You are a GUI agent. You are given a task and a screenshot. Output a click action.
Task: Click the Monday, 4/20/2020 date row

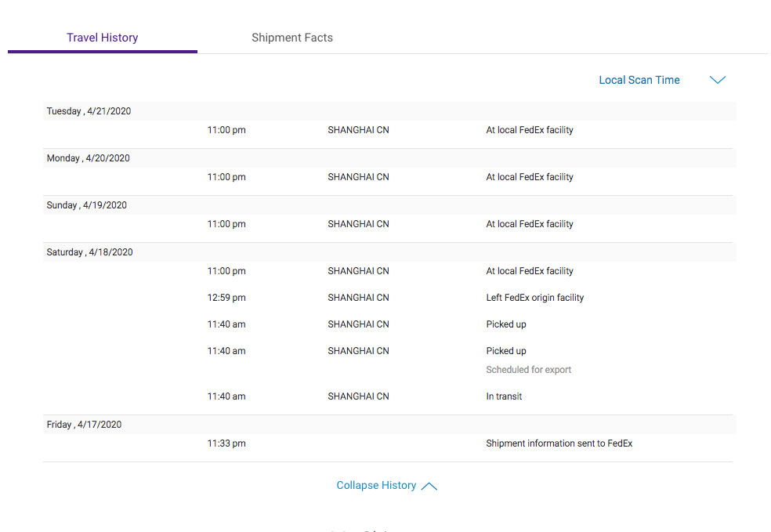(389, 158)
